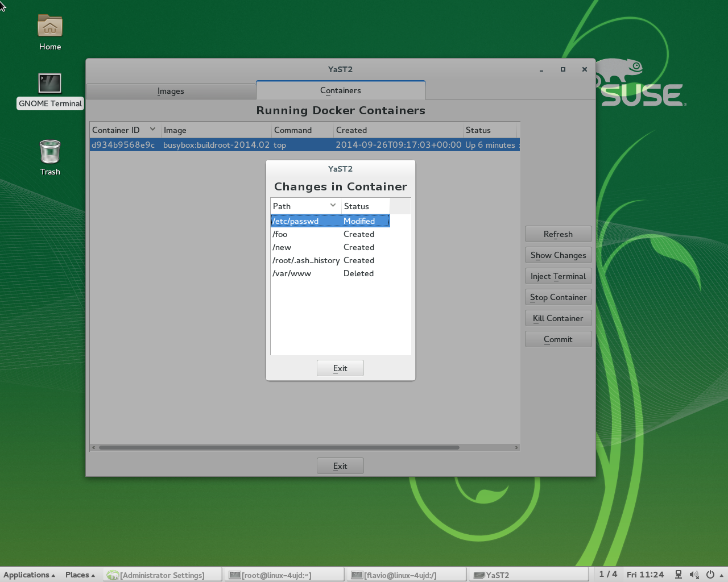Open the Home desktop icon
Image resolution: width=728 pixels, height=582 pixels.
coord(50,33)
